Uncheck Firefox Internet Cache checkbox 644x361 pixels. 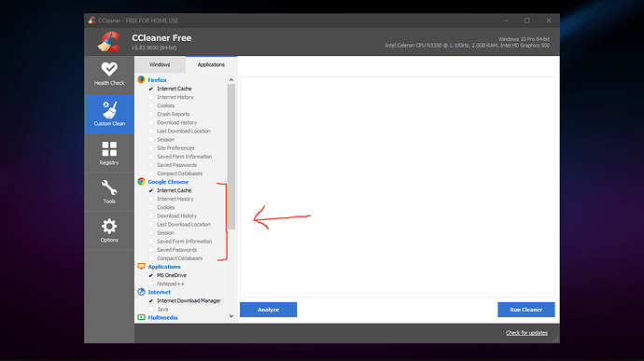pos(150,89)
